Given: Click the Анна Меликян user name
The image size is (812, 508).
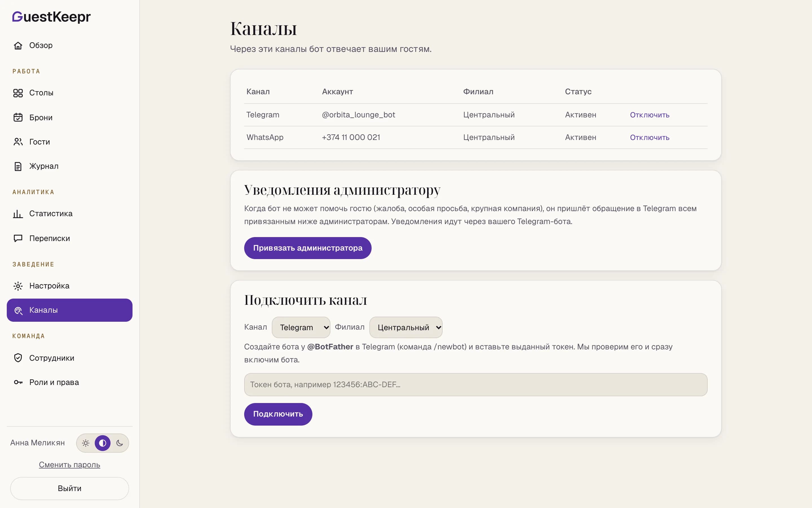Looking at the screenshot, I should (37, 443).
